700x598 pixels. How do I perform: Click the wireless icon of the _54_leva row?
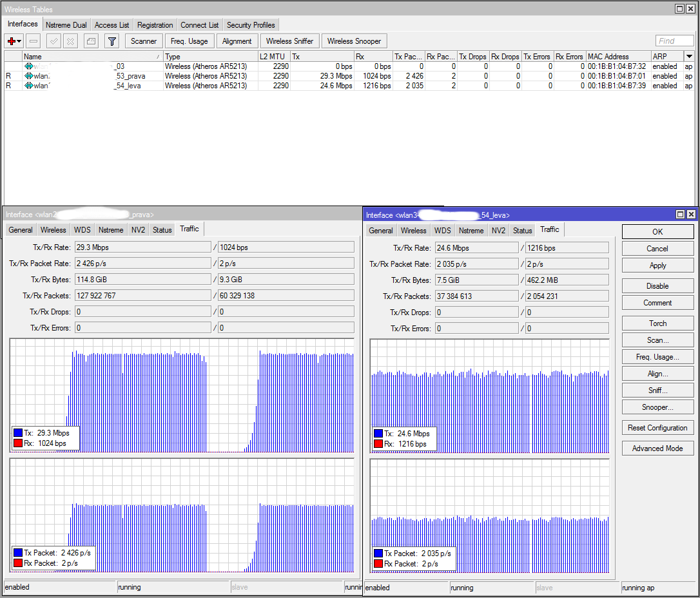(29, 86)
